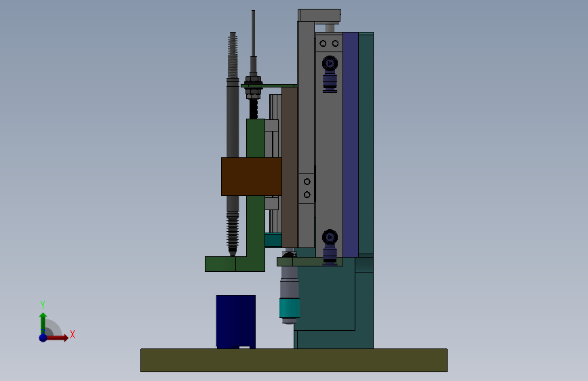The width and height of the screenshot is (588, 381).
Task: Click the blue Z axis ball of triad
Action: click(x=43, y=338)
